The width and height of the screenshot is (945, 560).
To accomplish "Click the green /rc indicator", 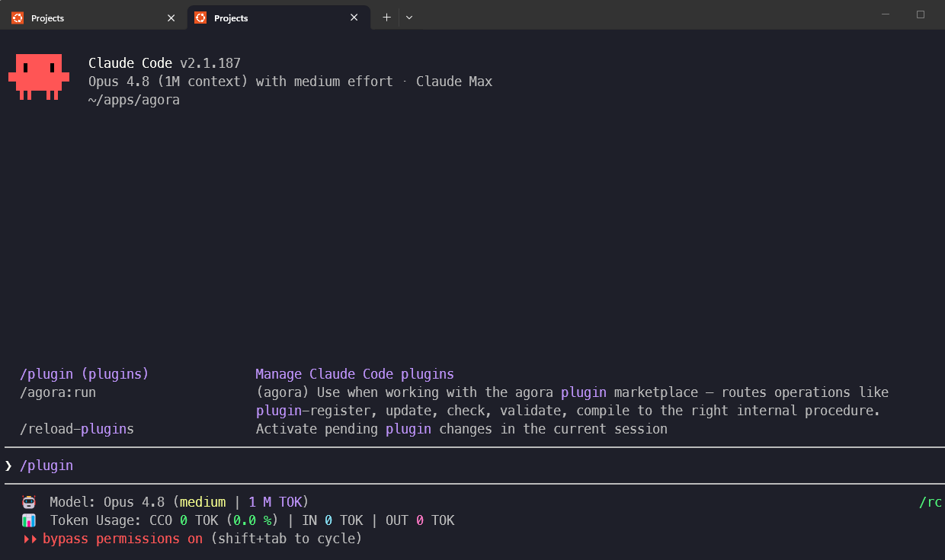I will 931,502.
